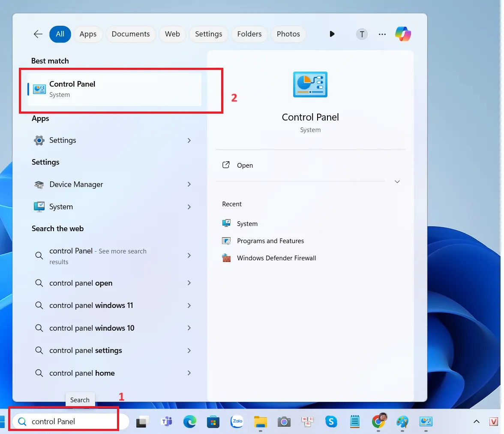Image resolution: width=504 pixels, height=434 pixels.
Task: Start Skype from the taskbar
Action: (x=331, y=422)
